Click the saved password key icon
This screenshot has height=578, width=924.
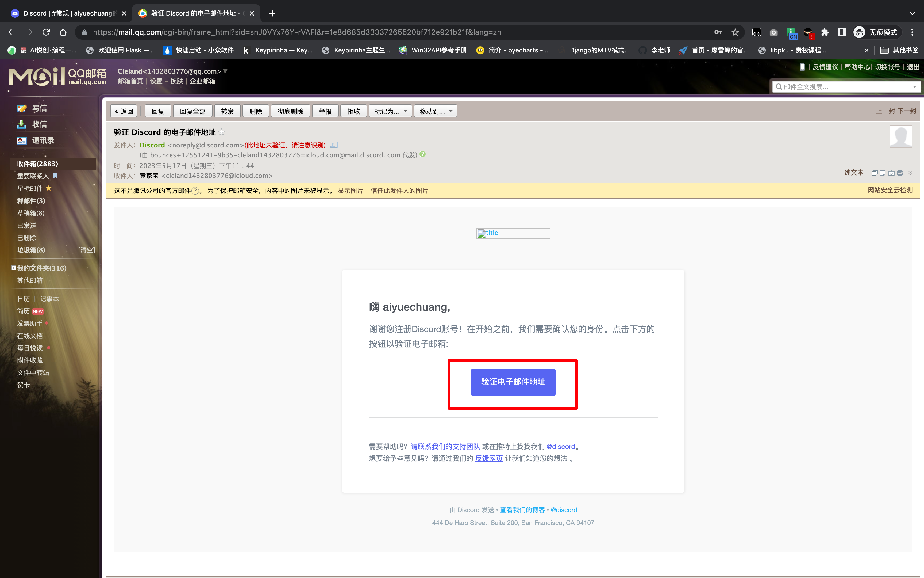[718, 32]
